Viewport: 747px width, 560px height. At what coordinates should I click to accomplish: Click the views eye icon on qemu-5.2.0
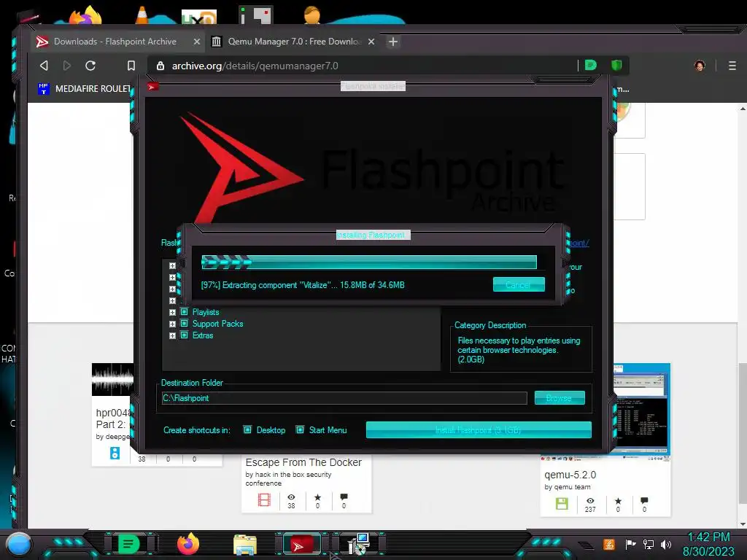click(590, 501)
